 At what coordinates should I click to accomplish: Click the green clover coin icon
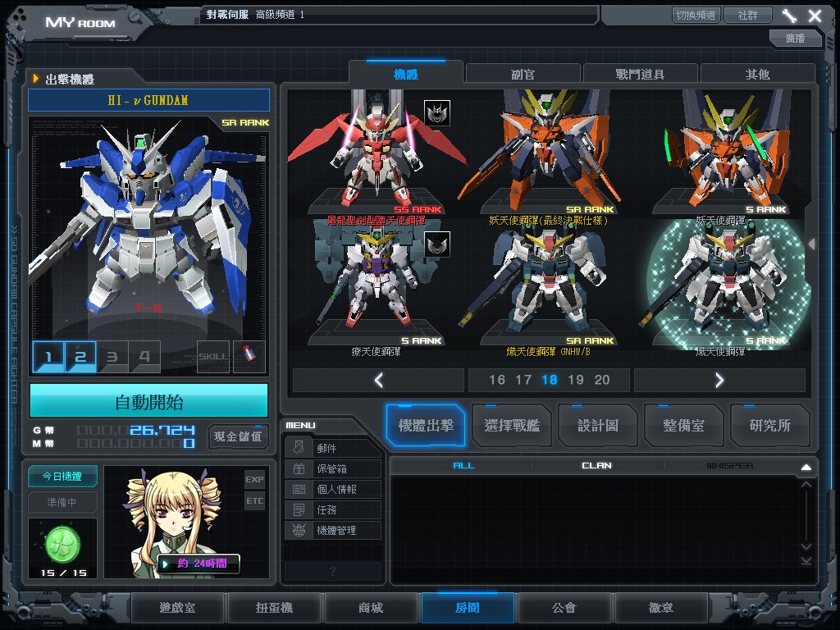[x=62, y=542]
